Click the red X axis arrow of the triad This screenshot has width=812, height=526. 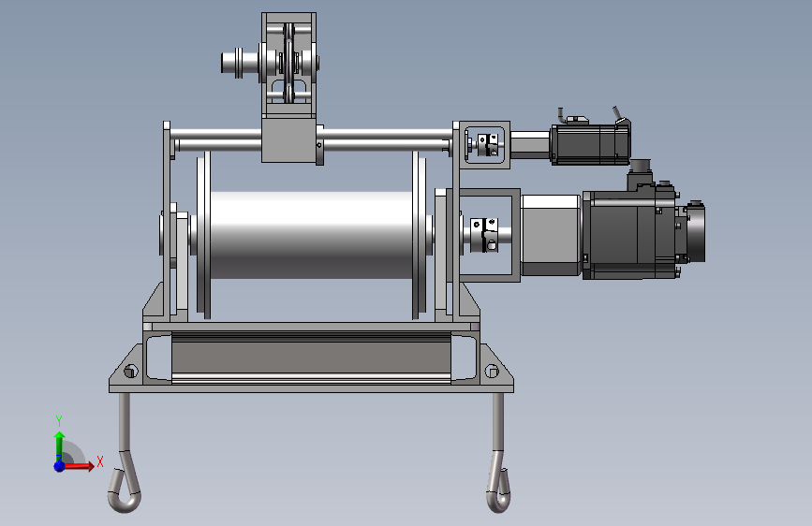(79, 466)
